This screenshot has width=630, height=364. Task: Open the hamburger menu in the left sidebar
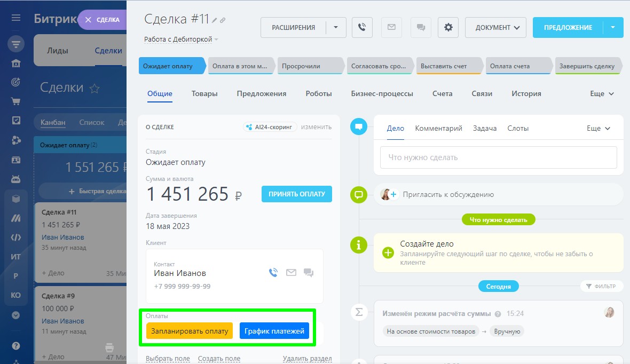pos(16,18)
